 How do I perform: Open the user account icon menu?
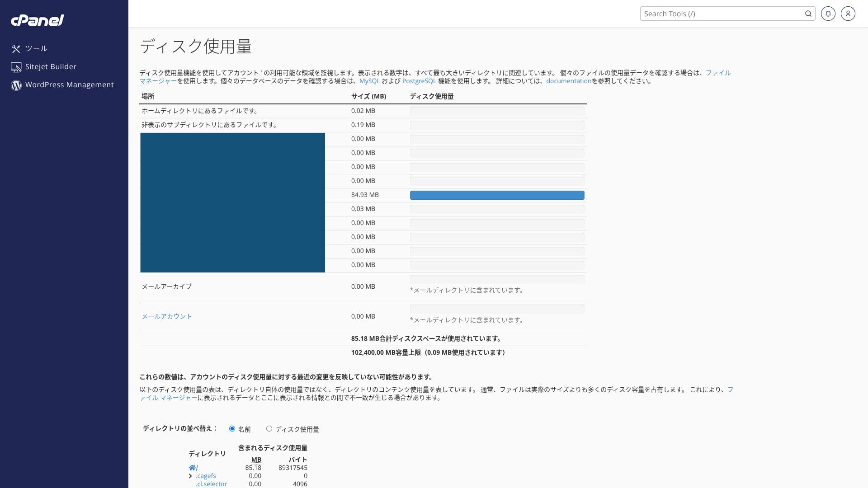pyautogui.click(x=848, y=14)
